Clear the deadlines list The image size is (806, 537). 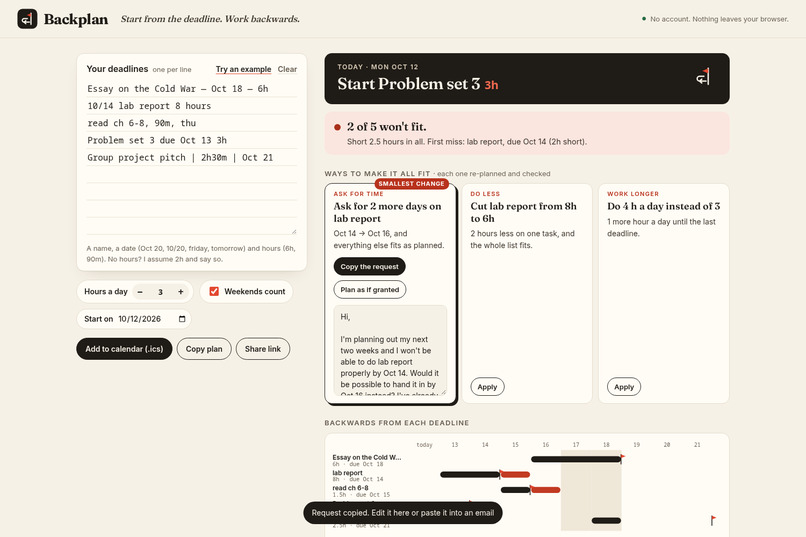[287, 69]
